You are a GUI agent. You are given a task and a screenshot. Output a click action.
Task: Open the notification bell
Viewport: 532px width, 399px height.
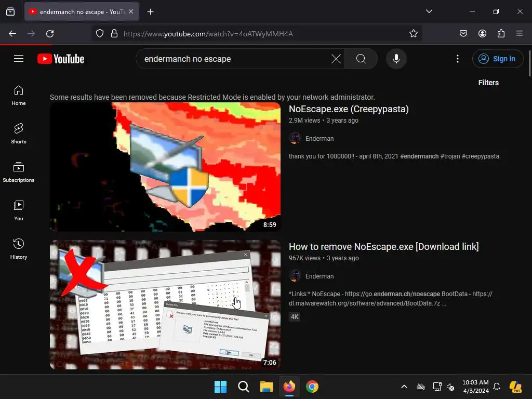click(x=497, y=387)
